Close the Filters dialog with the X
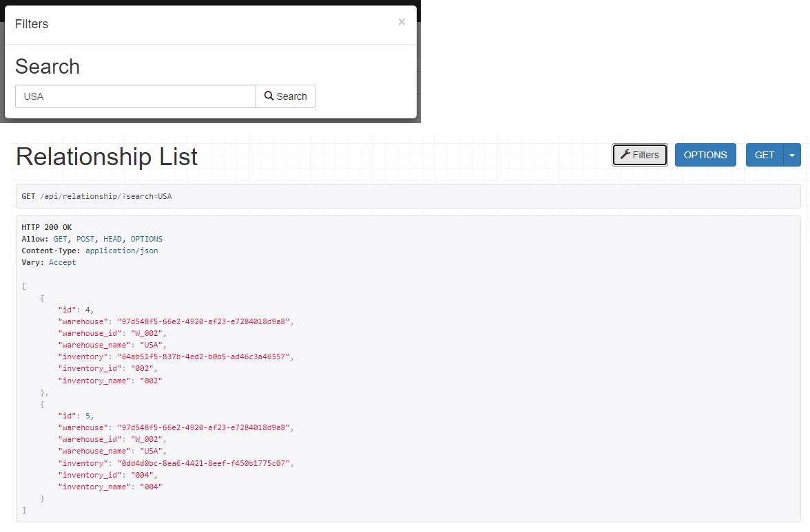This screenshot has height=532, width=810. point(402,21)
